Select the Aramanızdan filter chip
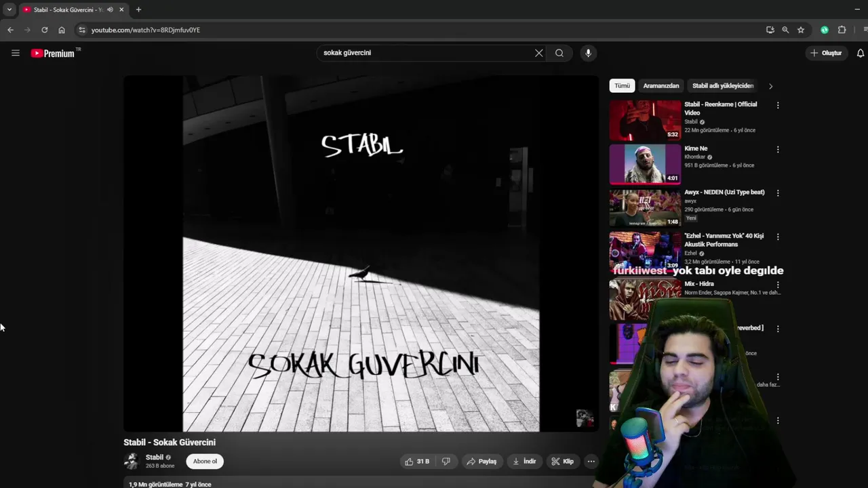The width and height of the screenshot is (868, 488). tap(660, 86)
